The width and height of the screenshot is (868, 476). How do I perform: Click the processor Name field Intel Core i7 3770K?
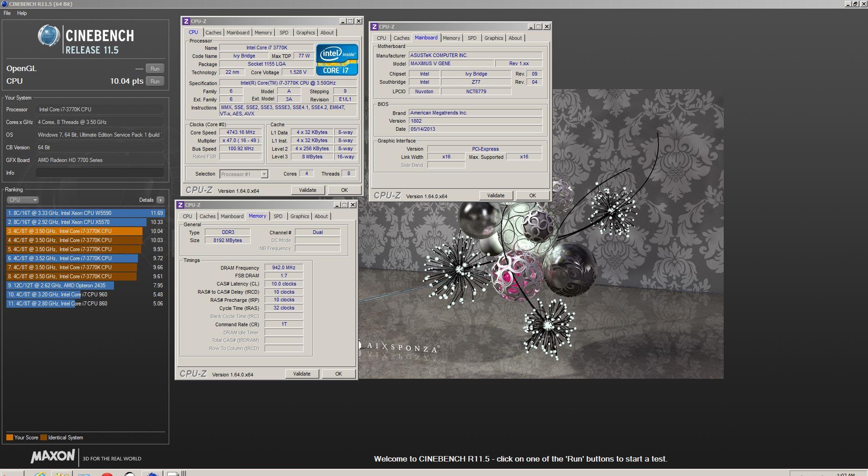267,48
